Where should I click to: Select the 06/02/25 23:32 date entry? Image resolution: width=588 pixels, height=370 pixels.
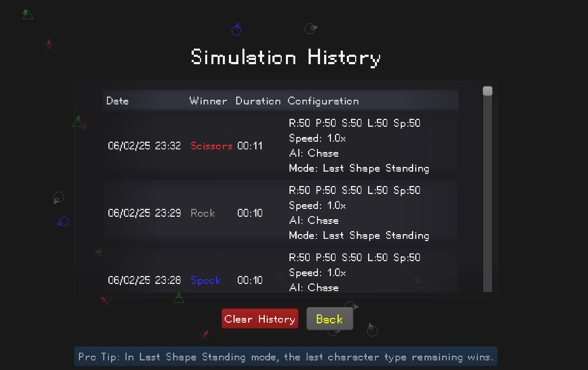144,146
